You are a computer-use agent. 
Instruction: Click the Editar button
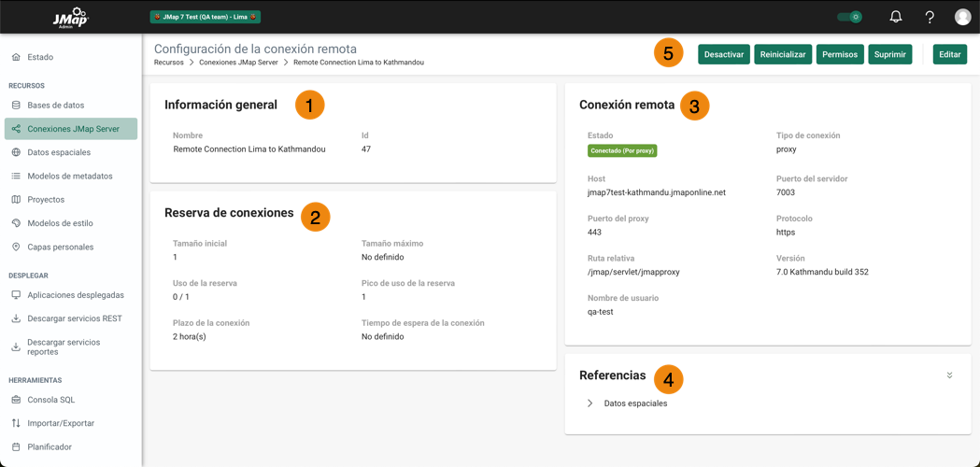[949, 54]
